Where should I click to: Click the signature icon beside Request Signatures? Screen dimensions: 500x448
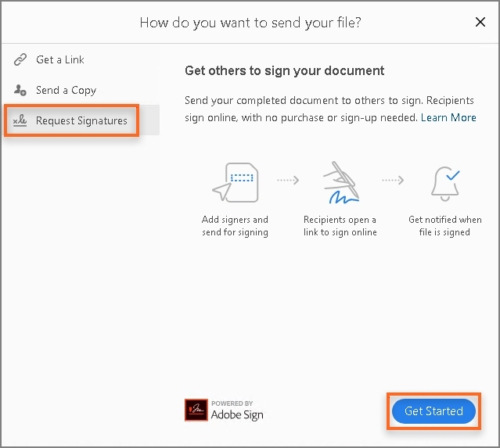[19, 121]
